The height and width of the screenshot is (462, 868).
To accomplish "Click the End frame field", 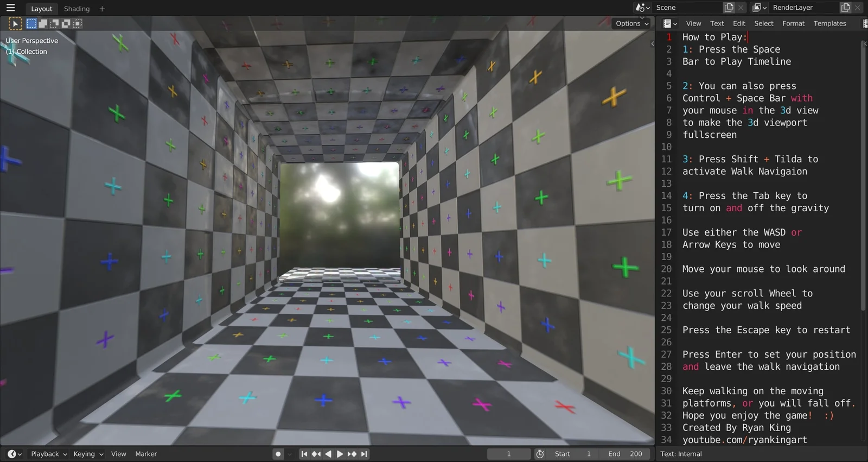I will [x=624, y=454].
